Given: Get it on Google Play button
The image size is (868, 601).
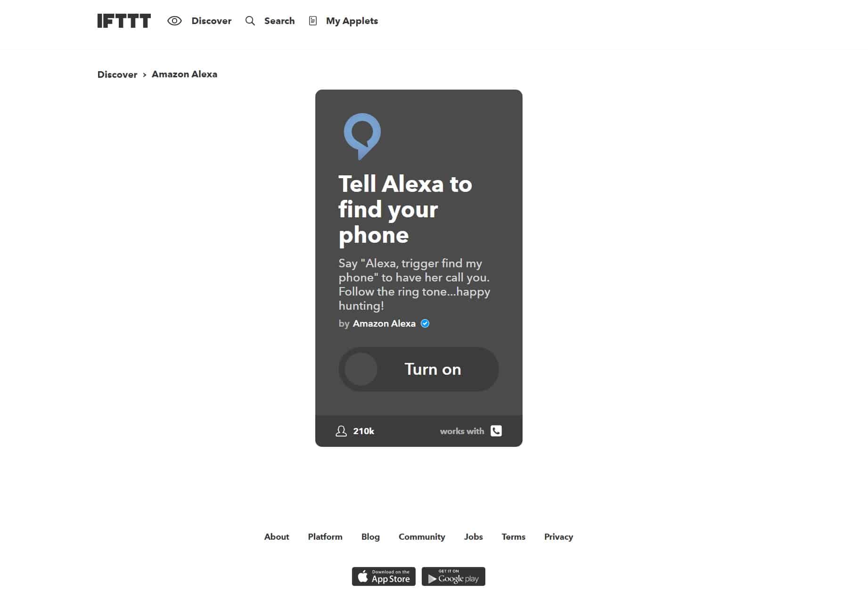Looking at the screenshot, I should (x=453, y=576).
